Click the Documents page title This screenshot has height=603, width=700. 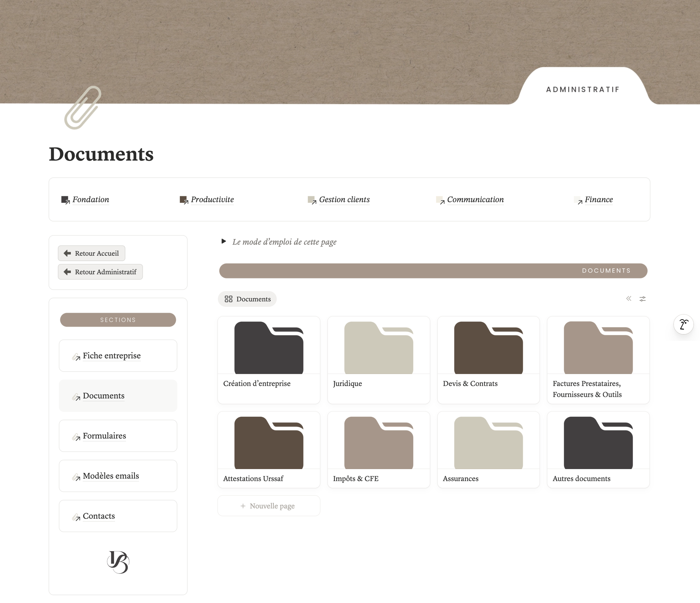(x=101, y=154)
